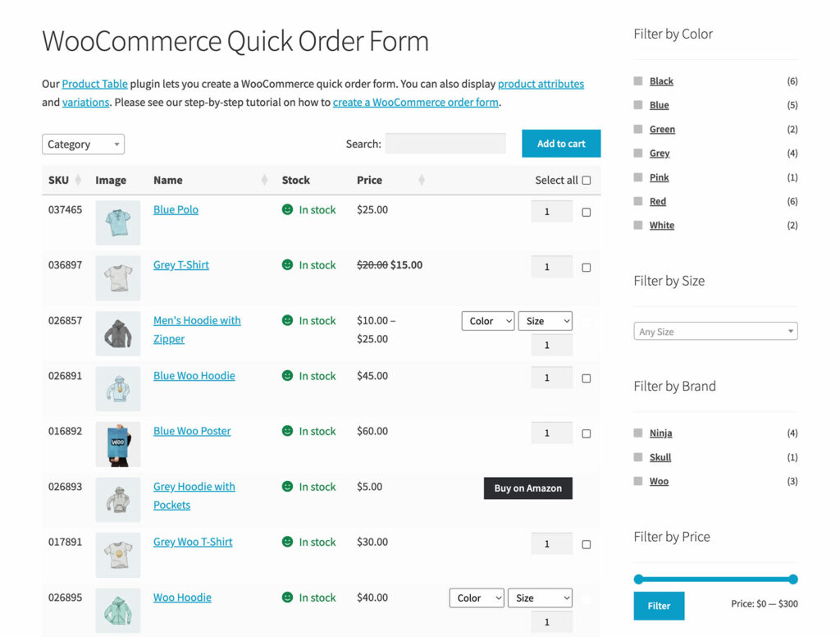
Task: Open the Blue Woo Hoodie image
Action: click(x=118, y=389)
